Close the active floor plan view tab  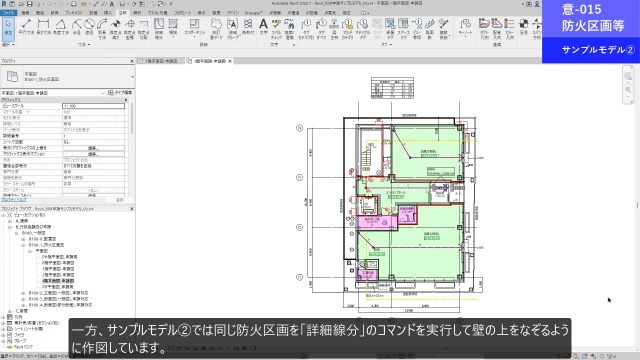230,61
